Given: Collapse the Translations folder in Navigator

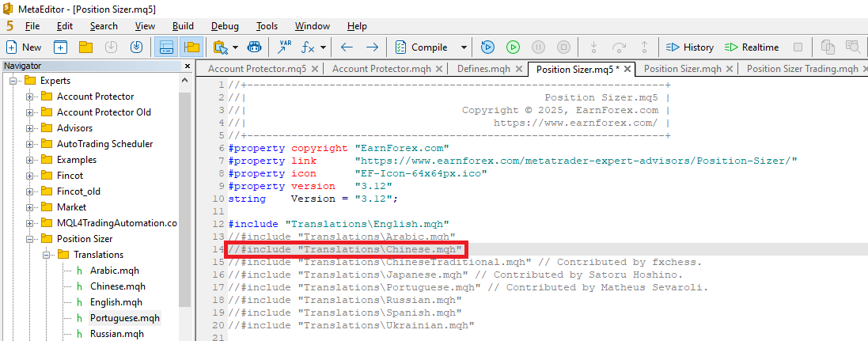Looking at the screenshot, I should 47,255.
